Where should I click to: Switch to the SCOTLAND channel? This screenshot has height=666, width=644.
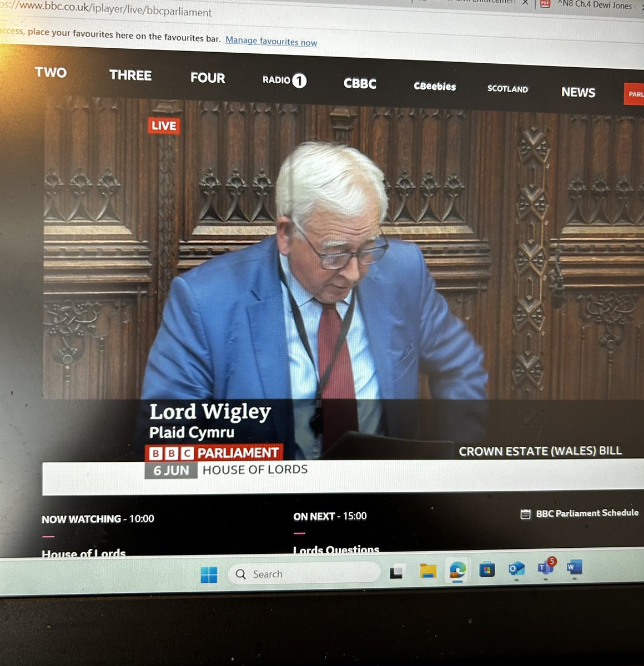507,89
